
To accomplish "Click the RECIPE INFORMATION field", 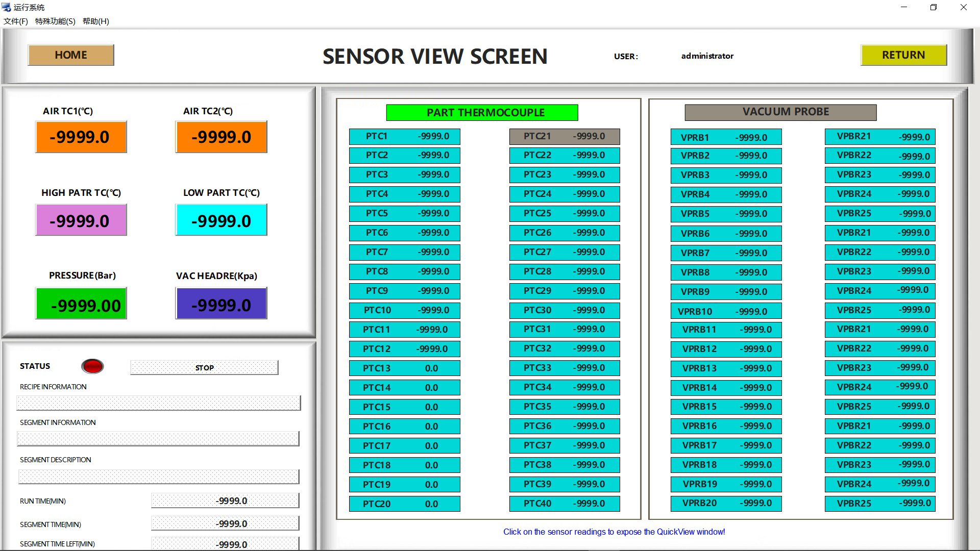I will click(x=158, y=403).
